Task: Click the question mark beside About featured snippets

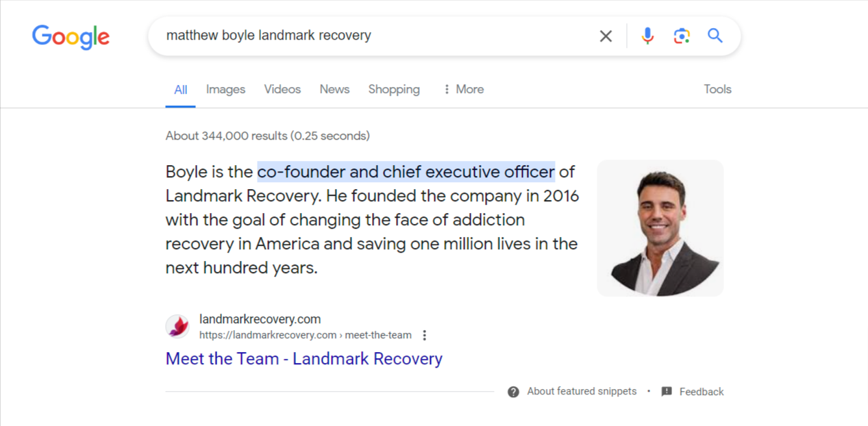Action: [x=512, y=391]
